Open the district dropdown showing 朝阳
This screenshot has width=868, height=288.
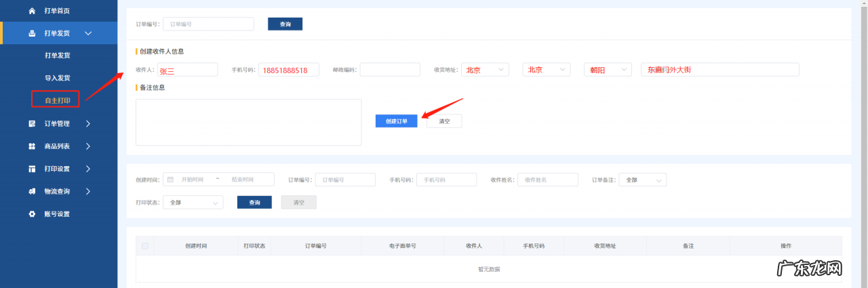[x=608, y=70]
